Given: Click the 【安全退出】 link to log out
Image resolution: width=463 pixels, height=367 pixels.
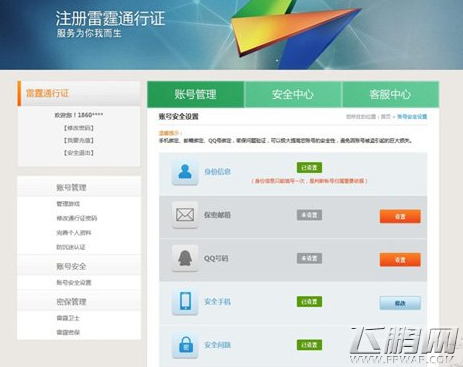Looking at the screenshot, I should [79, 153].
